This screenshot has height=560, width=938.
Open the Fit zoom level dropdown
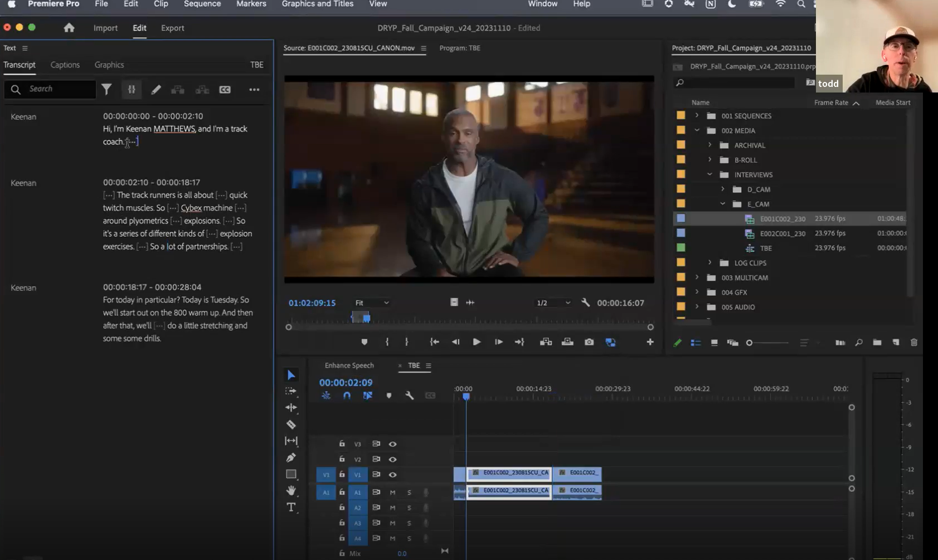pyautogui.click(x=372, y=303)
